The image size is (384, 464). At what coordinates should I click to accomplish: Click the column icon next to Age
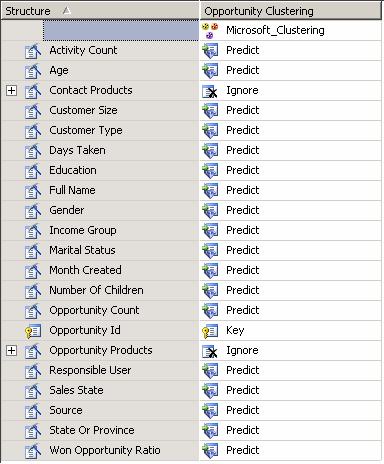tap(33, 71)
